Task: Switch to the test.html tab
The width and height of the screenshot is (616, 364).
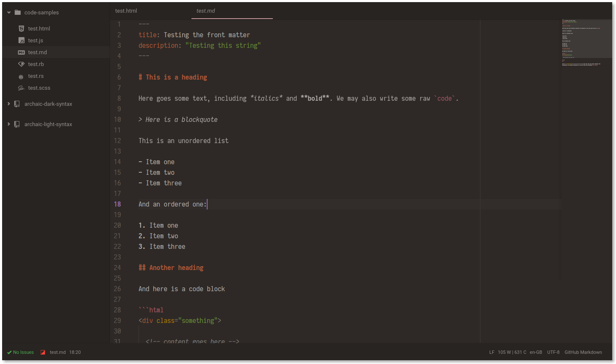Action: (x=151, y=11)
